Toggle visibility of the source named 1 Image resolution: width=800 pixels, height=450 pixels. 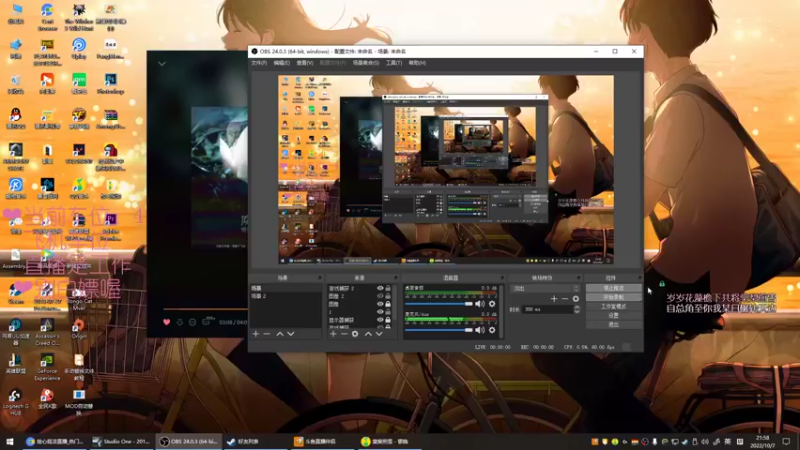(380, 312)
